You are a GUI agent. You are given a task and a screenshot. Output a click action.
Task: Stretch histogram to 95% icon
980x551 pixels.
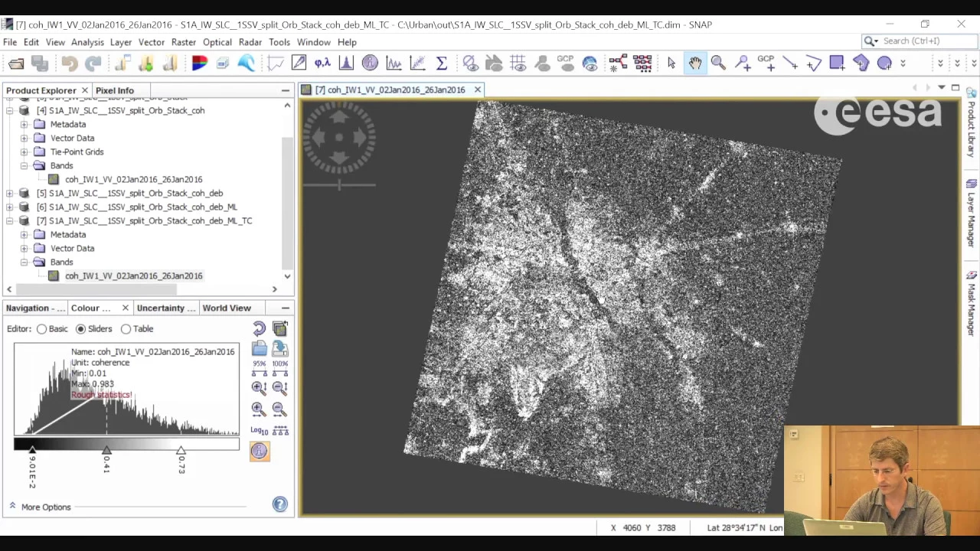click(259, 369)
